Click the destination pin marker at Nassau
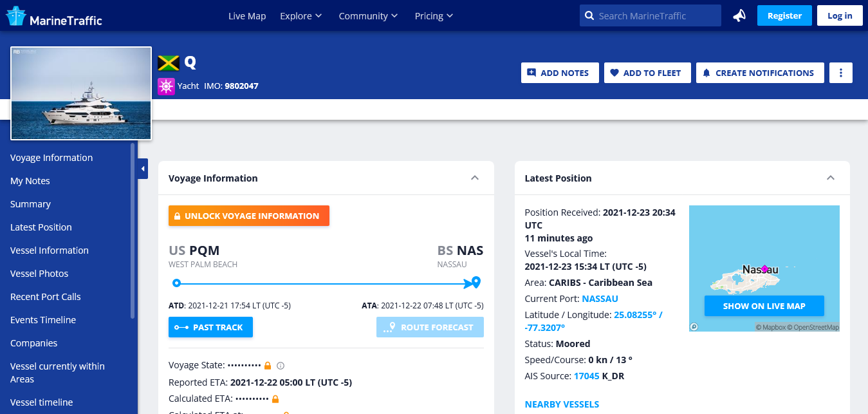Image resolution: width=868 pixels, height=414 pixels. point(476,282)
